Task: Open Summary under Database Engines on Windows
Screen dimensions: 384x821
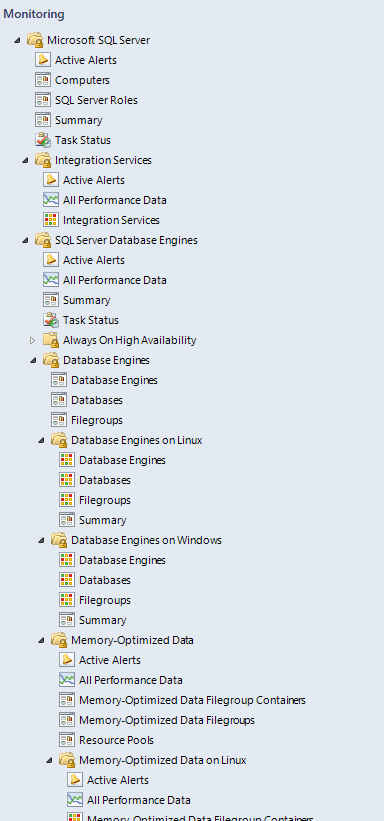Action: pyautogui.click(x=103, y=620)
